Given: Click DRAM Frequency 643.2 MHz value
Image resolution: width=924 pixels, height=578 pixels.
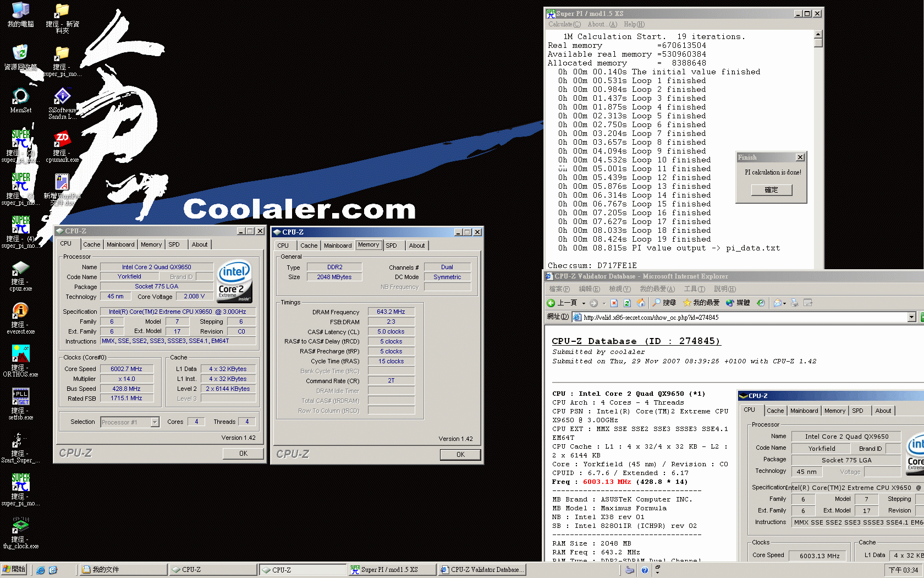Looking at the screenshot, I should (x=391, y=312).
